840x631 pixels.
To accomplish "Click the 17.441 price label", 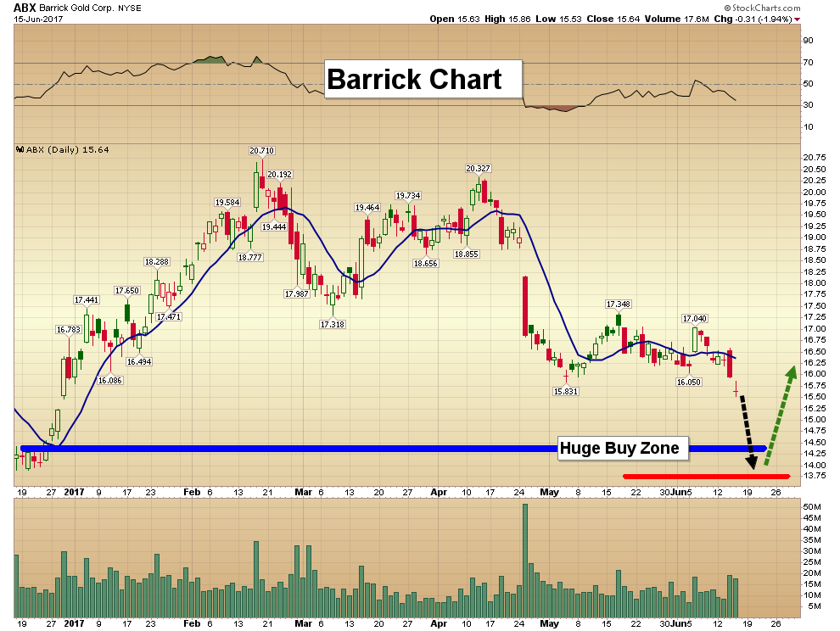I will (87, 300).
